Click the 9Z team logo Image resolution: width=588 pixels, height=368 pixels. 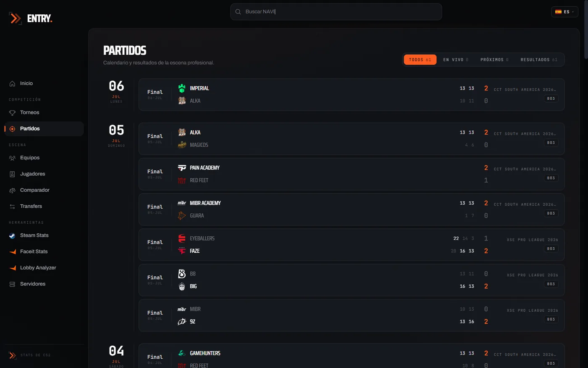tap(182, 322)
